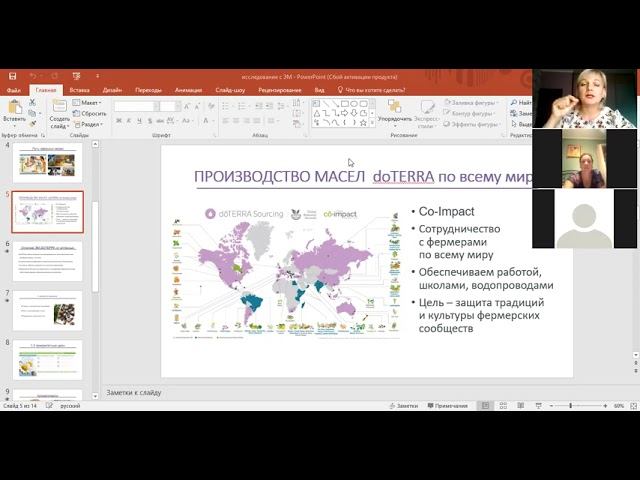640x480 pixels.
Task: Click the numbered list icon
Action: click(x=243, y=107)
